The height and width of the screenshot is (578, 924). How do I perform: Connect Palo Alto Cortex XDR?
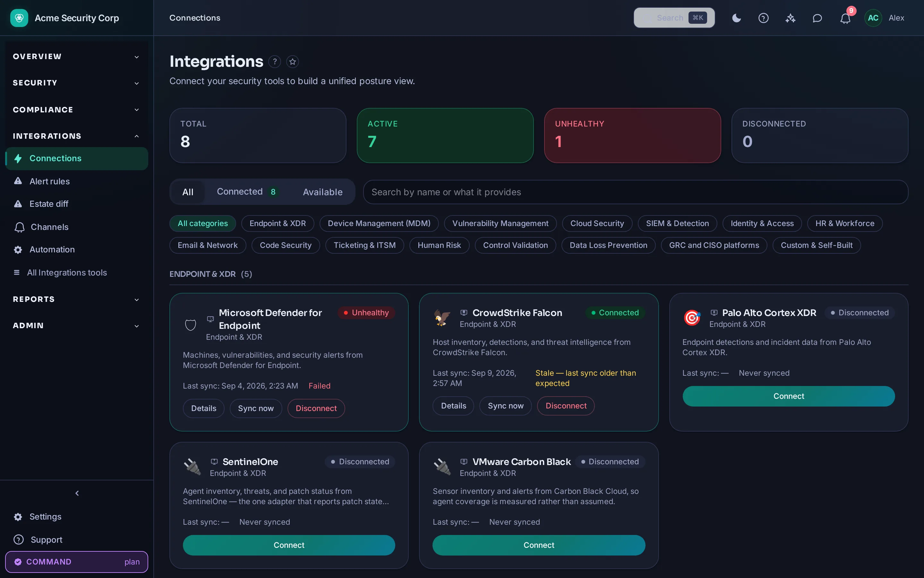[789, 396]
